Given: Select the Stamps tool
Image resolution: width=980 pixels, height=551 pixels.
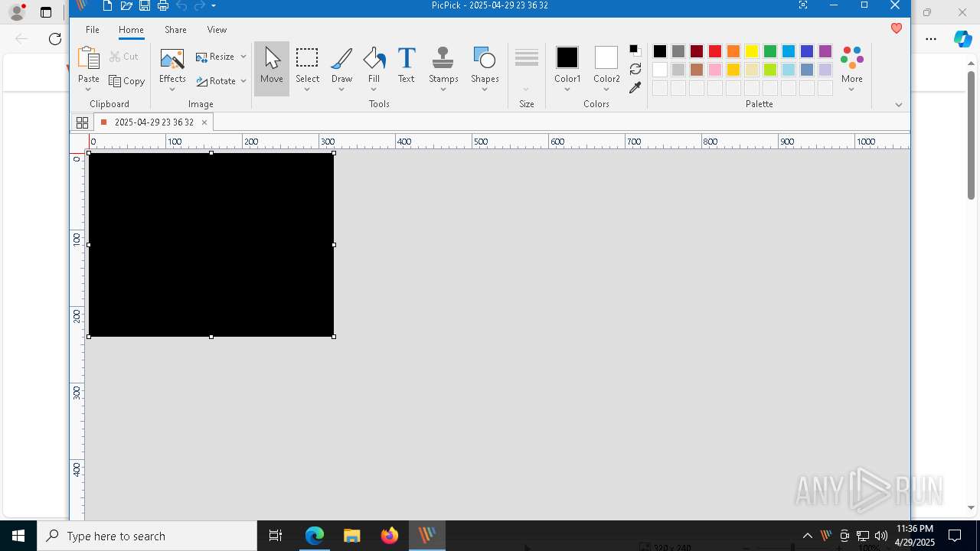Looking at the screenshot, I should (x=443, y=65).
